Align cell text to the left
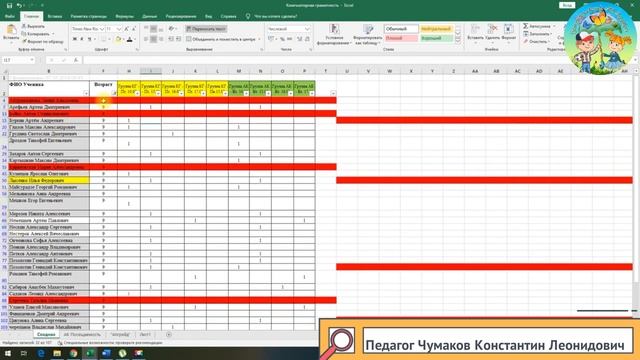 point(146,39)
